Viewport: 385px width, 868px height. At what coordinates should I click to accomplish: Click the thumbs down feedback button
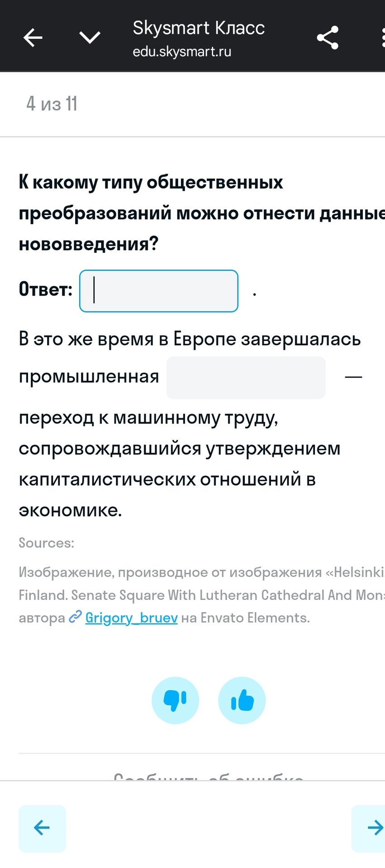(176, 700)
